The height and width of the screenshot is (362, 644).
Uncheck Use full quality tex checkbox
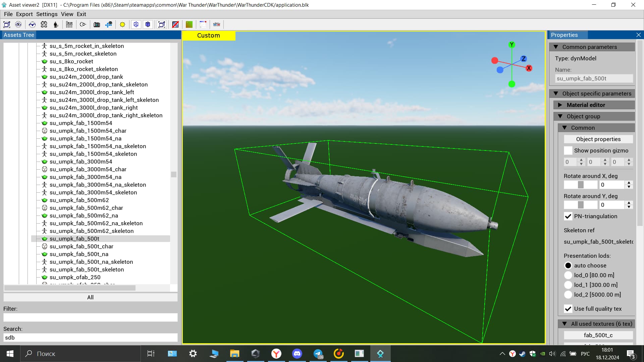point(568,309)
